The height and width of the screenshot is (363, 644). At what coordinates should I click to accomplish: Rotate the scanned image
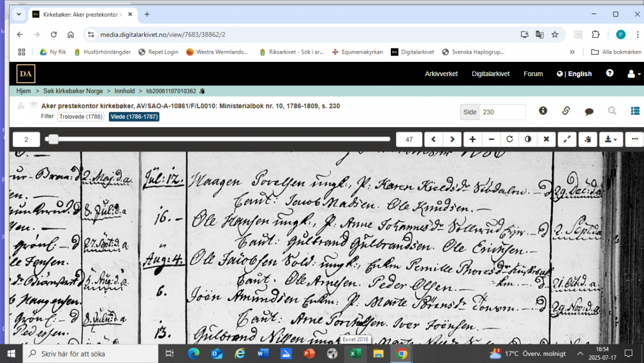[510, 139]
